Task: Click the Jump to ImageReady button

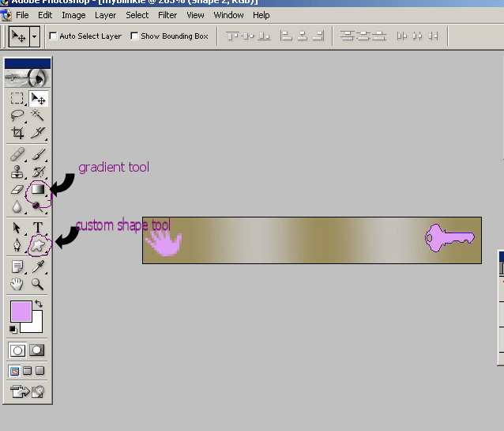Action: tap(28, 391)
